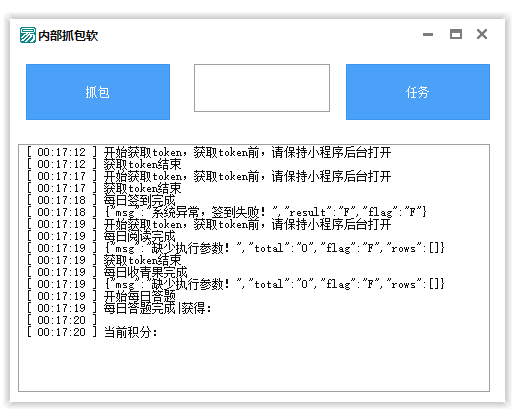524x409 pixels.
Task: Select the 00:17:17 开始获取token log line
Action: tap(209, 176)
